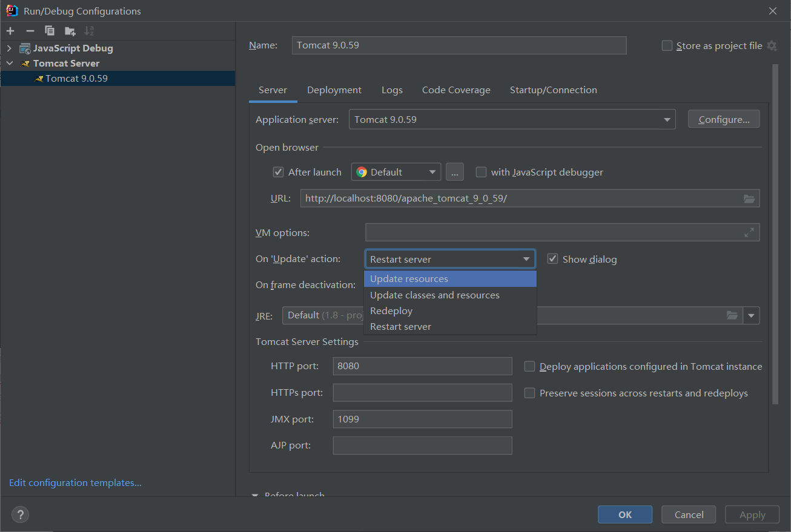Confirm with the OK button

click(x=625, y=514)
